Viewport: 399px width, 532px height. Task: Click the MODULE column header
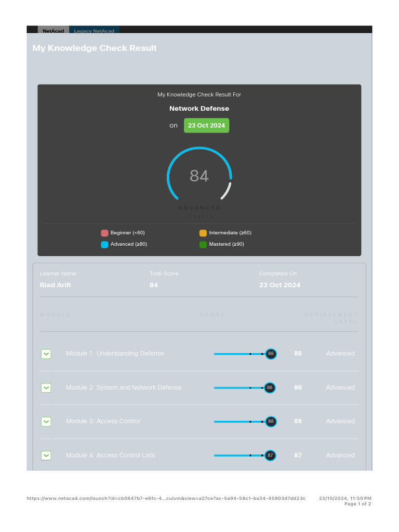[55, 315]
